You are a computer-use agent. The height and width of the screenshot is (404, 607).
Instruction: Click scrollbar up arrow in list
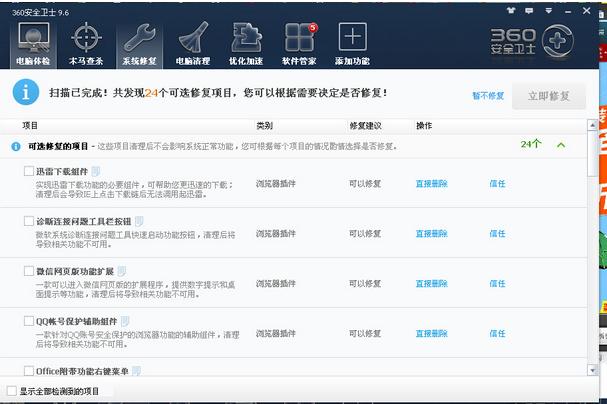592,125
